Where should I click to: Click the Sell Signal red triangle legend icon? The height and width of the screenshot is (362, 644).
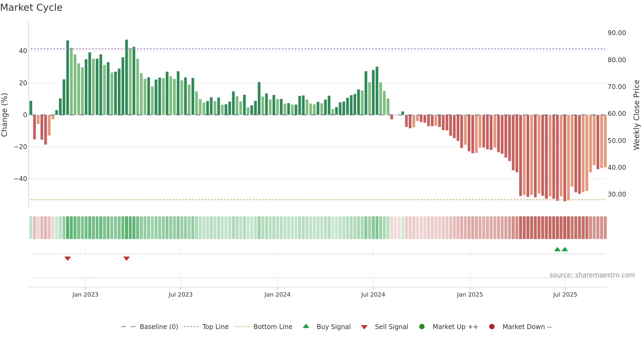click(x=364, y=327)
